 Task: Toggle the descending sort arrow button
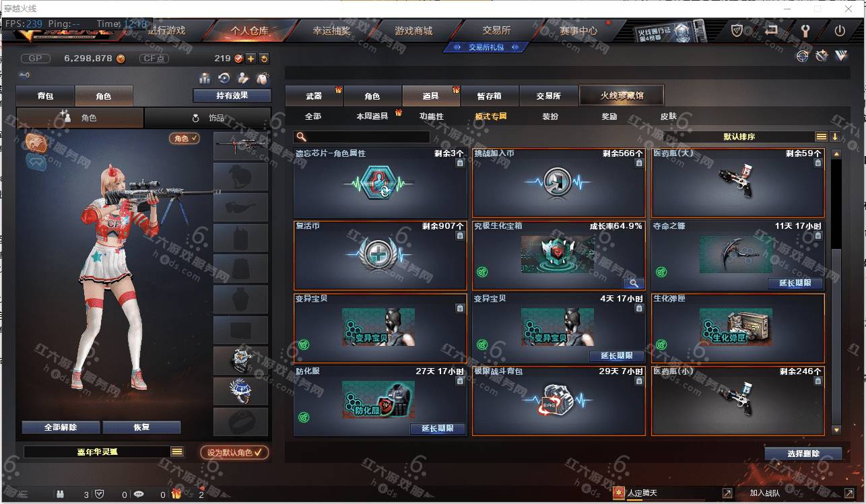point(835,137)
